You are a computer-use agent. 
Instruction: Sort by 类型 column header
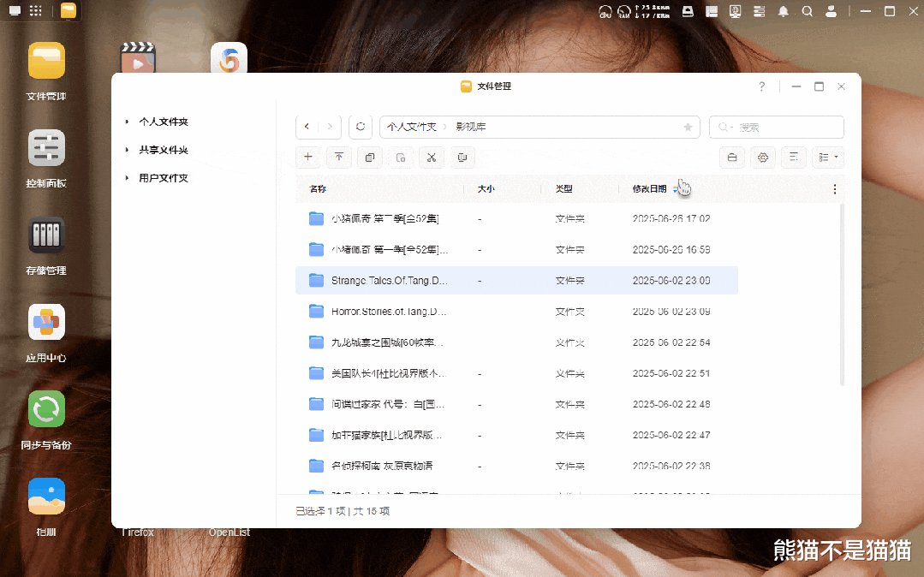click(x=564, y=189)
